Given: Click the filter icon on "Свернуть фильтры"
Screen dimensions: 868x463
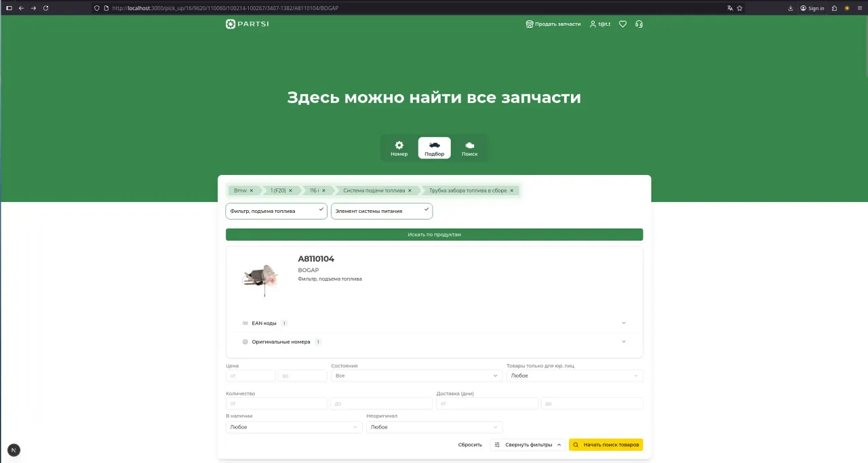Looking at the screenshot, I should tap(498, 445).
